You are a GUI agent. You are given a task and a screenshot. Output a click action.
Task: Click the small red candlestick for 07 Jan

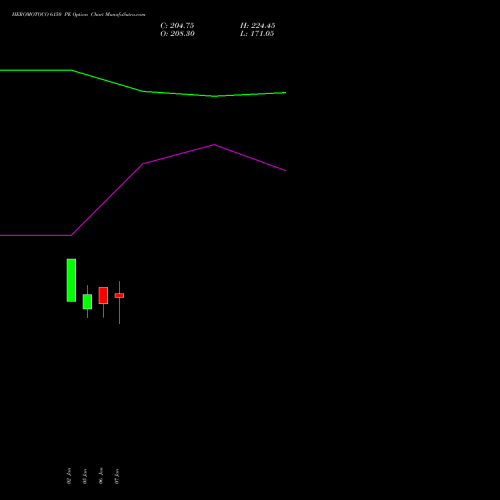119,295
